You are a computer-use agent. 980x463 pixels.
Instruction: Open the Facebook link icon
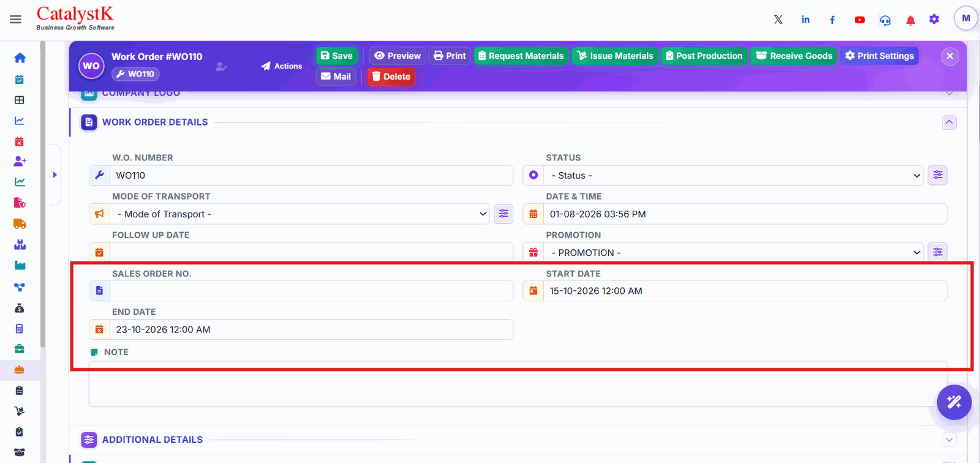coord(832,20)
